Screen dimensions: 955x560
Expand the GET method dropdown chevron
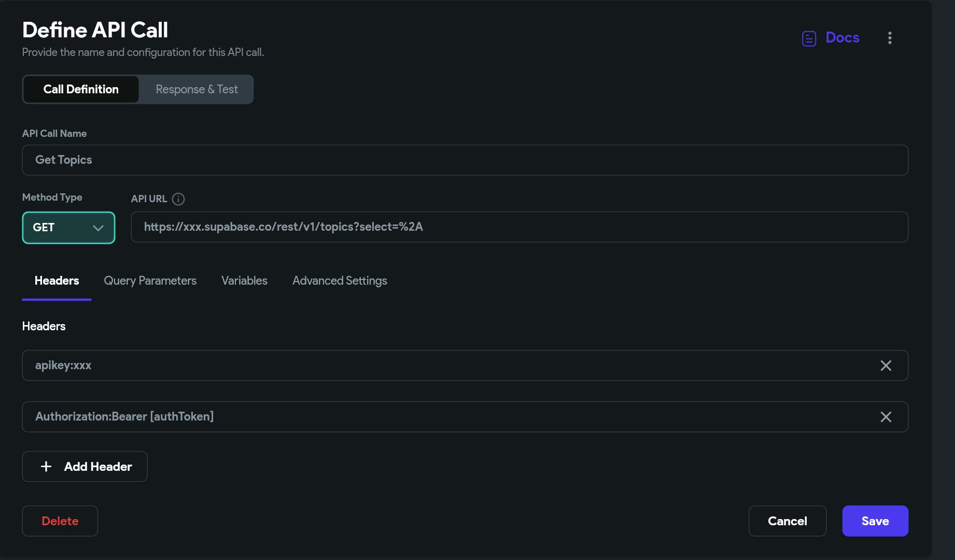(98, 228)
